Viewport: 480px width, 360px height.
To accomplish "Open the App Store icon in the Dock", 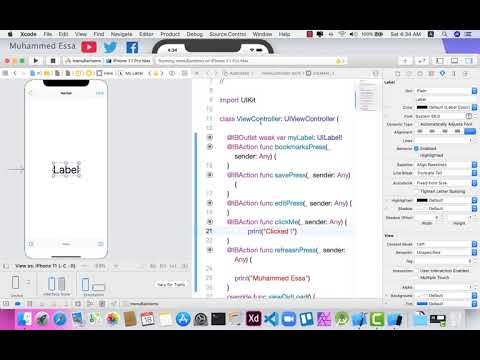I will [x=183, y=319].
